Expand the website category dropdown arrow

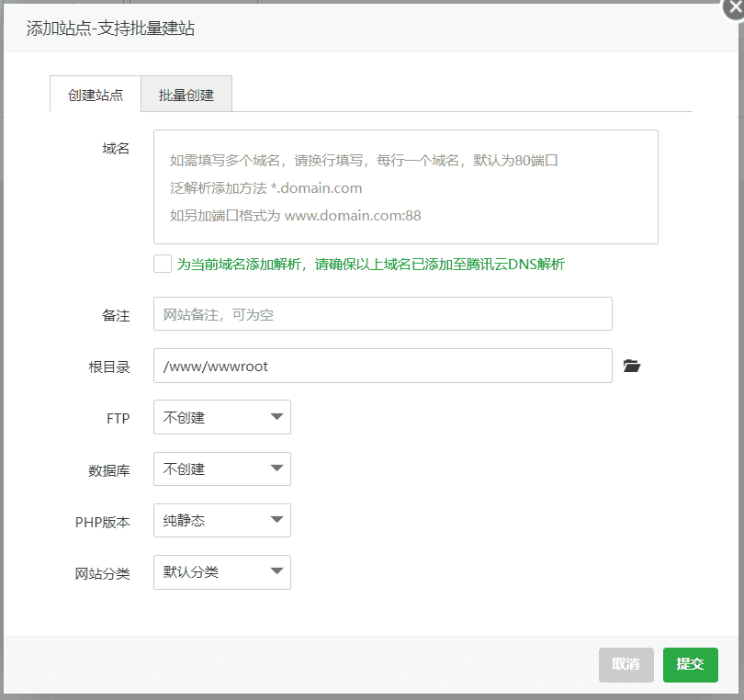click(278, 571)
